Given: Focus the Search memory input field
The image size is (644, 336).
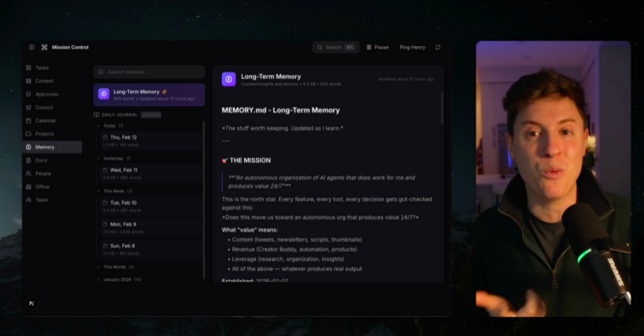Looking at the screenshot, I should pyautogui.click(x=149, y=72).
